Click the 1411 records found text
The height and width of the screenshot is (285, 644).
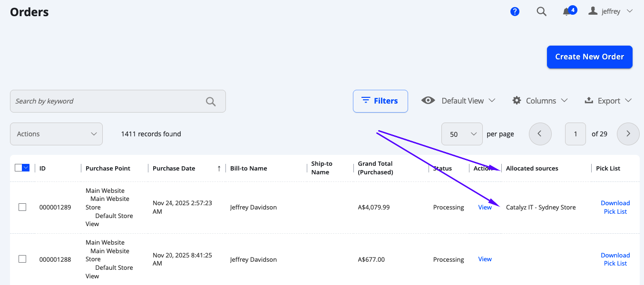tap(151, 134)
